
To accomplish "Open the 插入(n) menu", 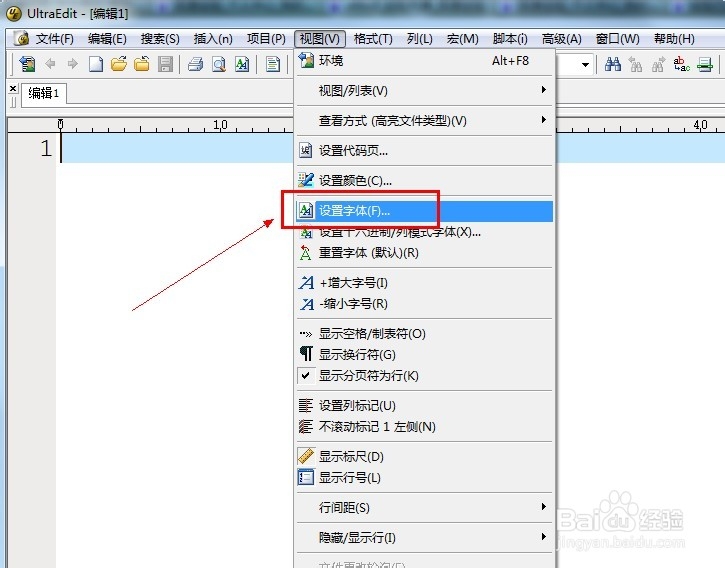I will coord(213,39).
